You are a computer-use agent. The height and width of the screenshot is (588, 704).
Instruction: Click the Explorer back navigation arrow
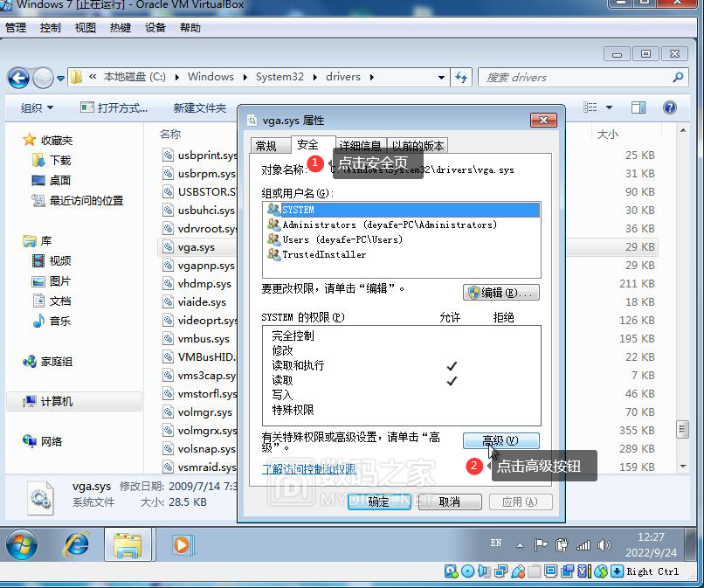[x=18, y=78]
